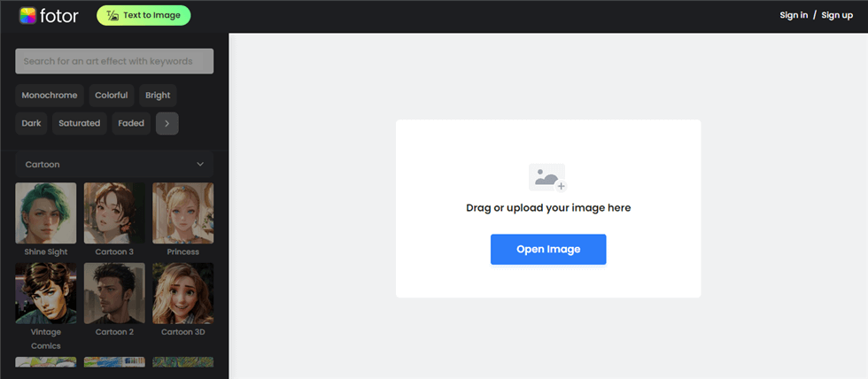Click the 'Cartoon 3' label
This screenshot has width=868, height=379.
pyautogui.click(x=114, y=251)
